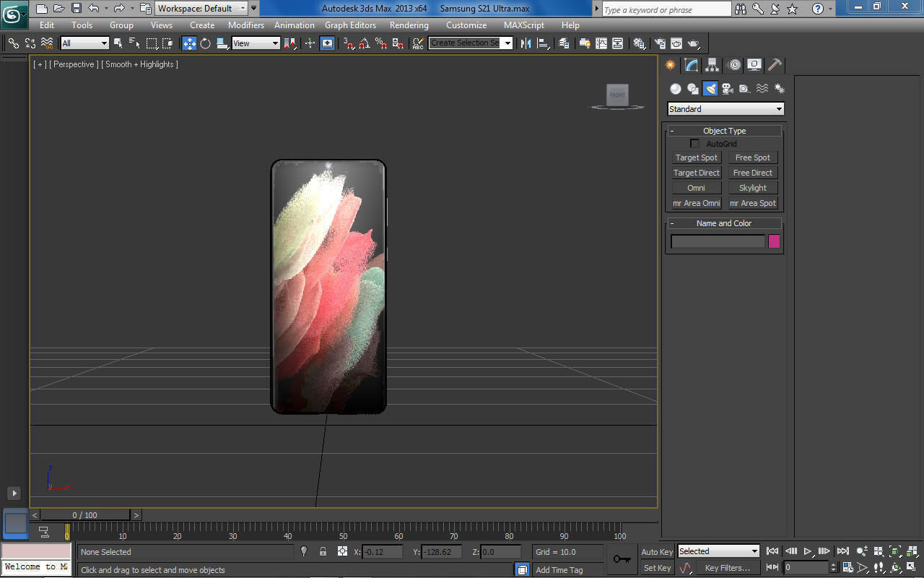Switch to the Modify panel tab

pos(692,65)
